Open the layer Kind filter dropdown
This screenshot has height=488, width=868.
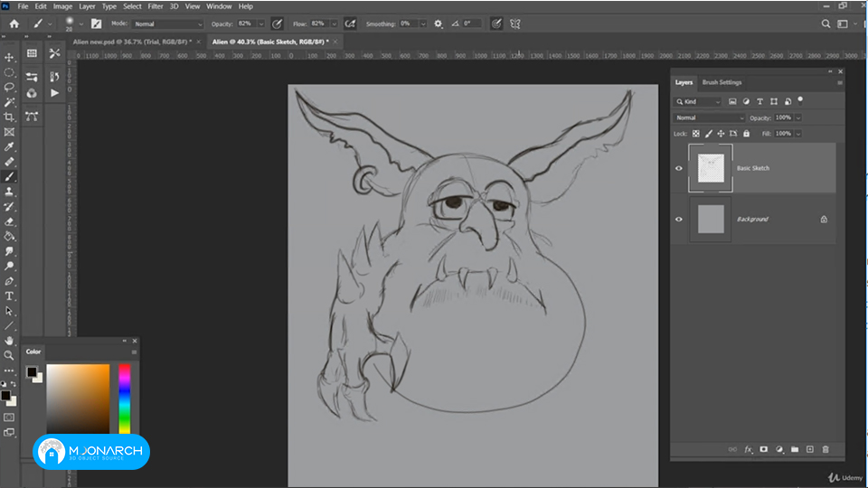tap(698, 102)
